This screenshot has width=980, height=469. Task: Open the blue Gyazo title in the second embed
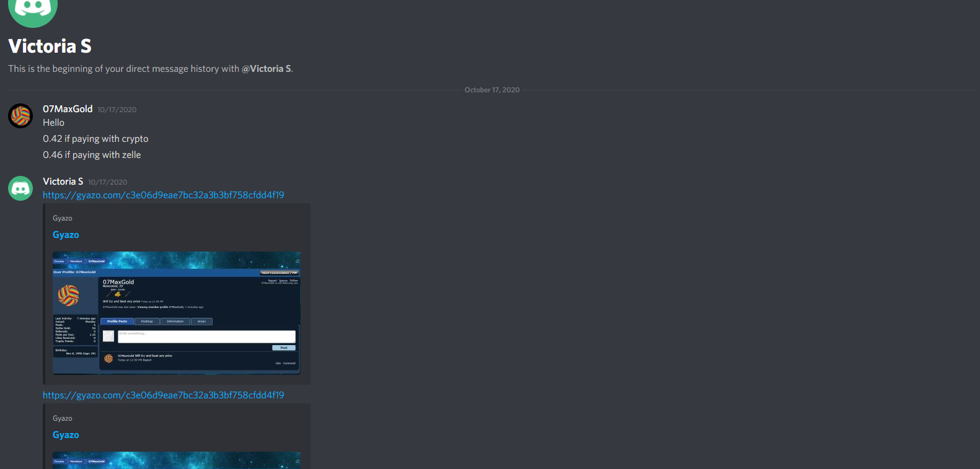pyautogui.click(x=66, y=435)
